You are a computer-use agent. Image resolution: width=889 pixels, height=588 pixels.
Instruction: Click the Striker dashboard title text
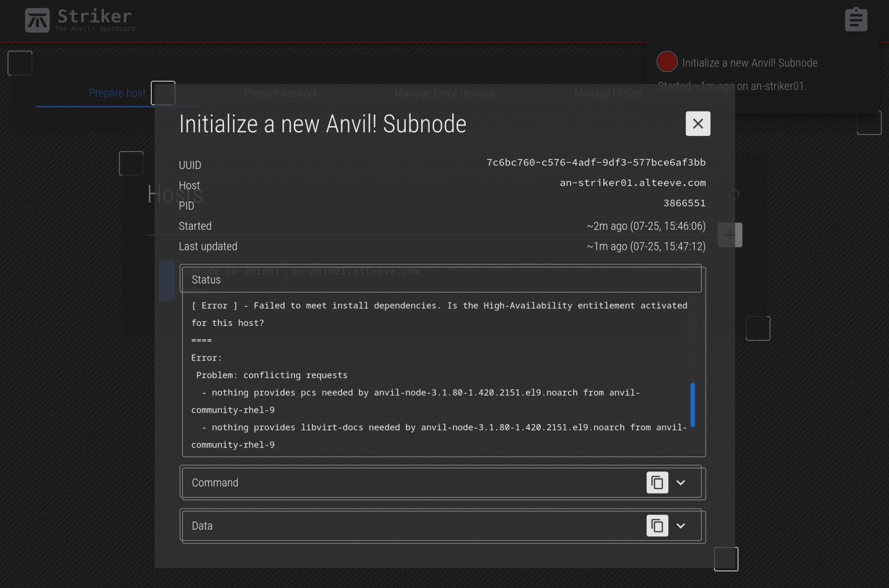click(94, 16)
